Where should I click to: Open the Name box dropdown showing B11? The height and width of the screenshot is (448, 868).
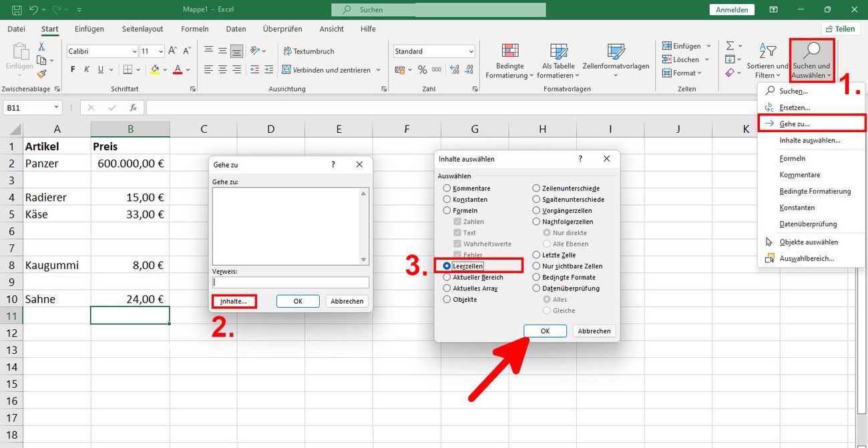click(x=55, y=107)
